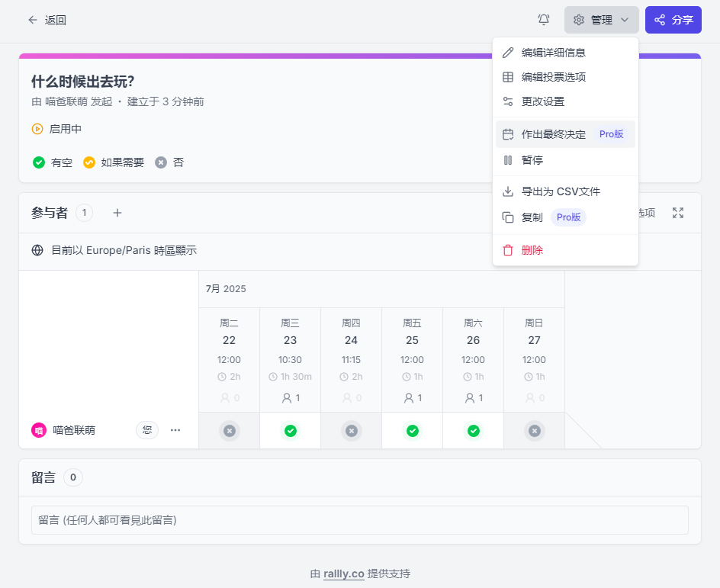Click the calendar icon beside 作出最终决定

tap(508, 134)
